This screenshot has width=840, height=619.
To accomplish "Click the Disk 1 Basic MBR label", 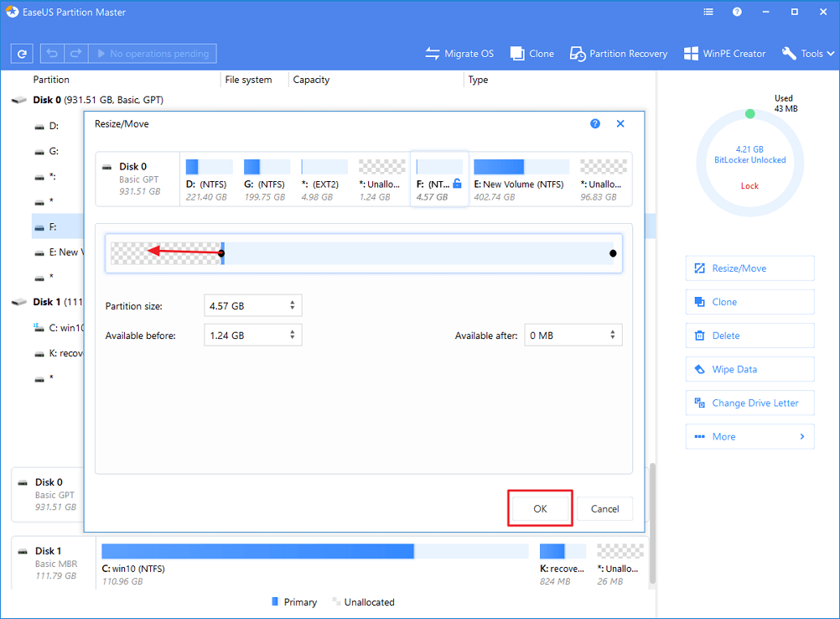I will point(55,564).
